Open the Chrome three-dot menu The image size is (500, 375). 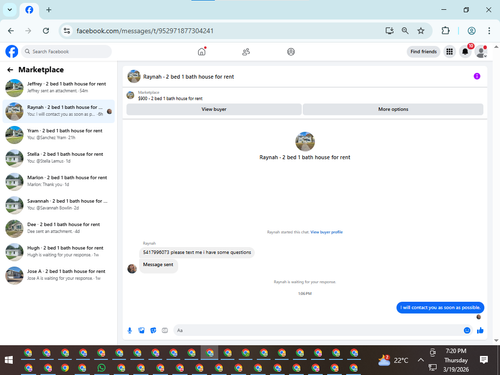pyautogui.click(x=489, y=31)
